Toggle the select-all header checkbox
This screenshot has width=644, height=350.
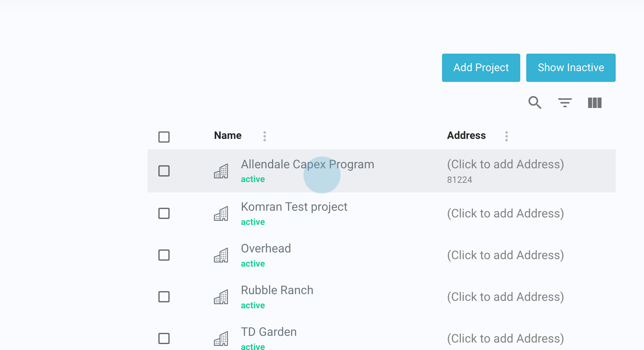pyautogui.click(x=164, y=137)
